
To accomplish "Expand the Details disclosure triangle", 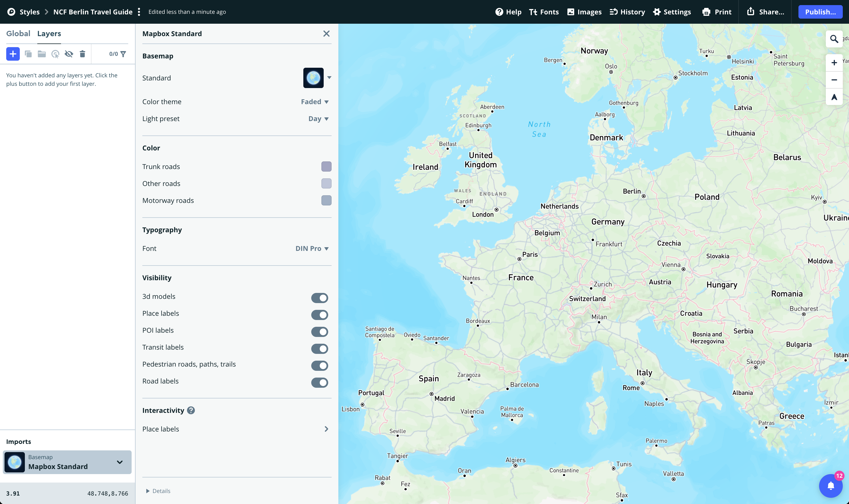I will [x=147, y=491].
